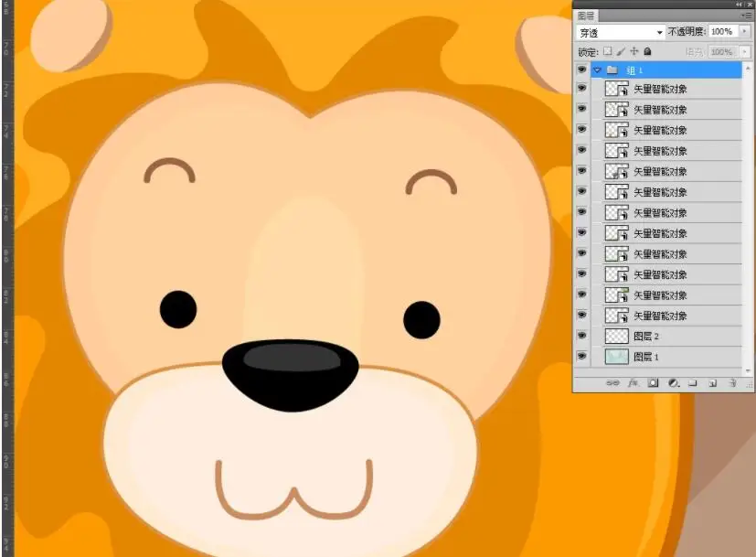Open new adjustment layer half-circle icon
The image size is (756, 557).
pos(674,383)
